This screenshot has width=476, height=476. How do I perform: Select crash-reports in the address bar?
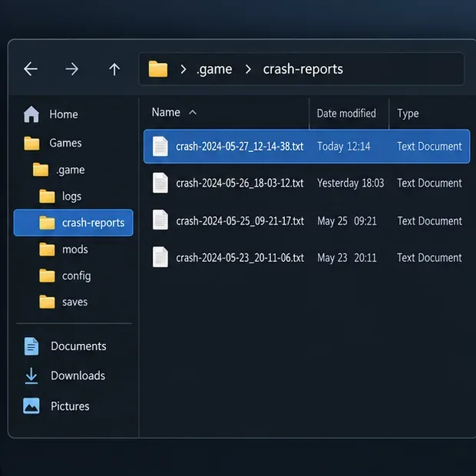click(x=303, y=70)
